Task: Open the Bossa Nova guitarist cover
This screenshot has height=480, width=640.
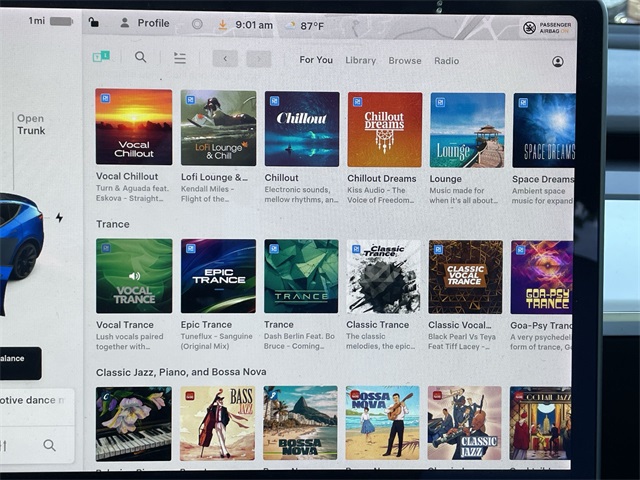Action: (382, 423)
